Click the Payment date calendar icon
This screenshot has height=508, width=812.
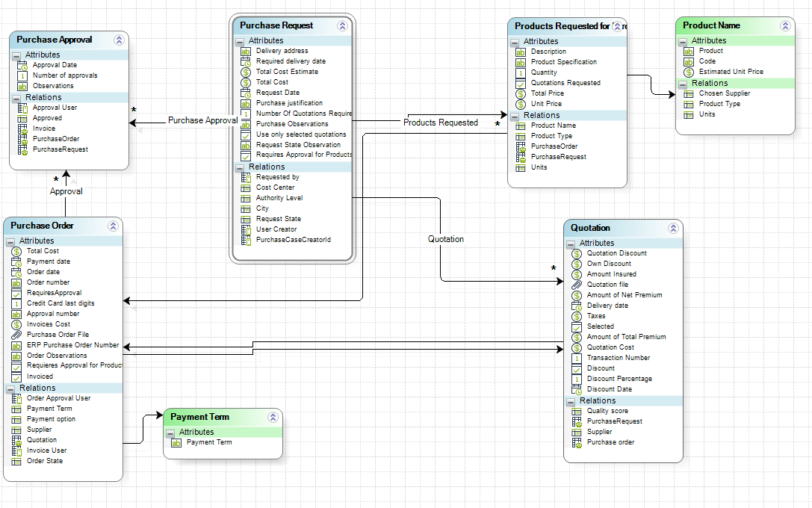(x=16, y=262)
